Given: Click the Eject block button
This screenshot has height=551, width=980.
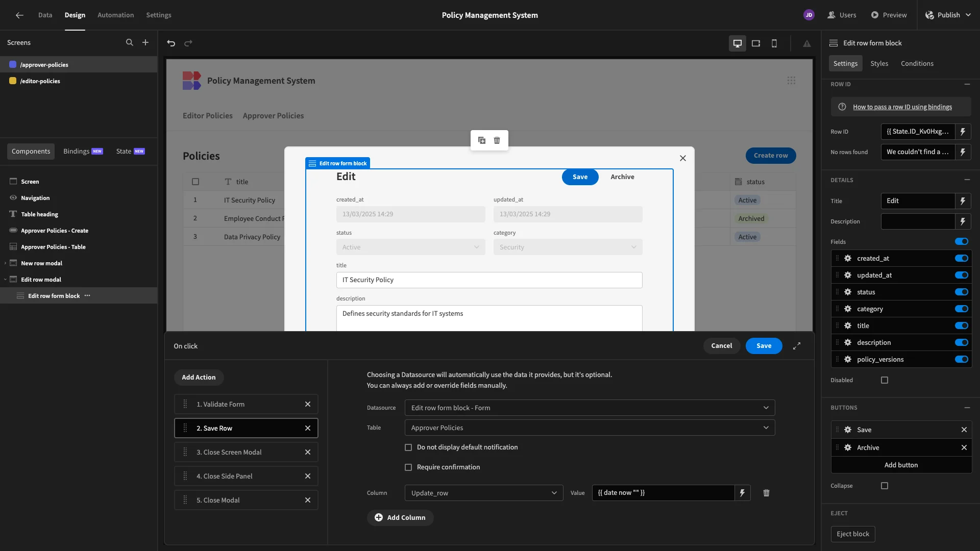Looking at the screenshot, I should pyautogui.click(x=853, y=534).
